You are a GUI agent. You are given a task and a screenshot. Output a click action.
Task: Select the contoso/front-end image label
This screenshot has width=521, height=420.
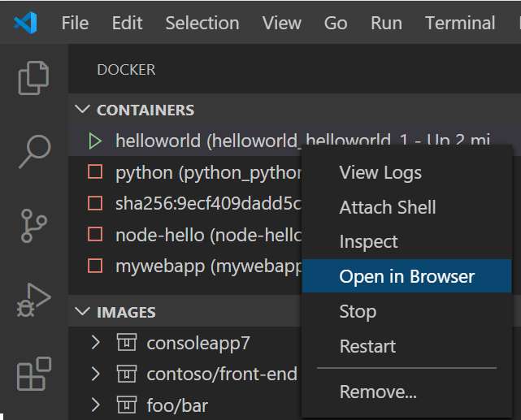222,375
